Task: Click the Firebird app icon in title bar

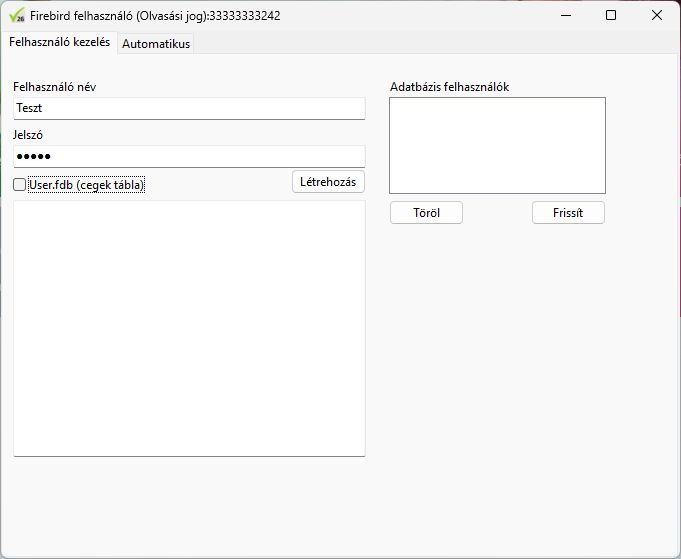Action: coord(16,15)
